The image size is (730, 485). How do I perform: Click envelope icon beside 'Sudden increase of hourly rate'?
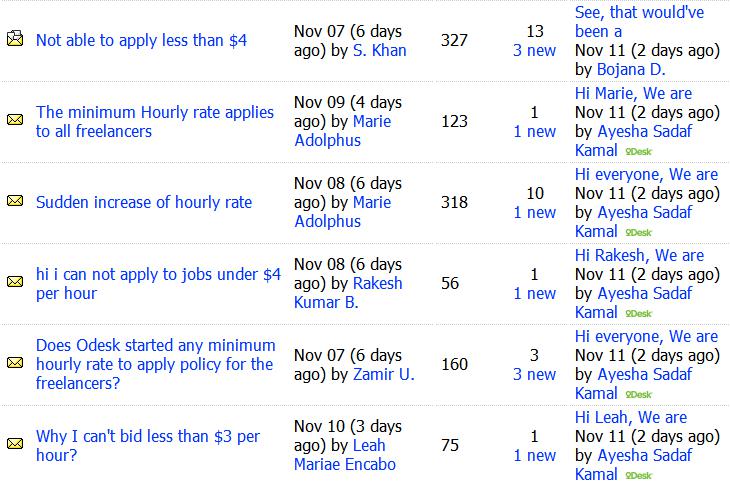pos(15,201)
